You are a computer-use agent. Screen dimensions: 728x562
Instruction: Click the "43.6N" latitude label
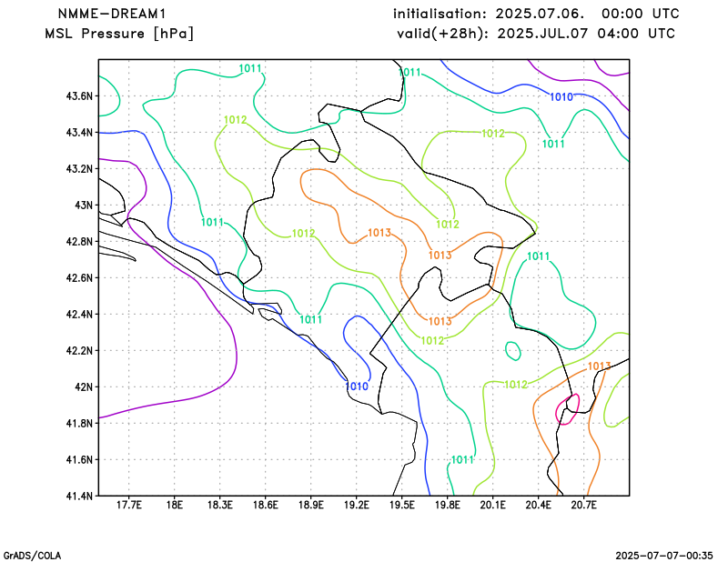coord(79,96)
